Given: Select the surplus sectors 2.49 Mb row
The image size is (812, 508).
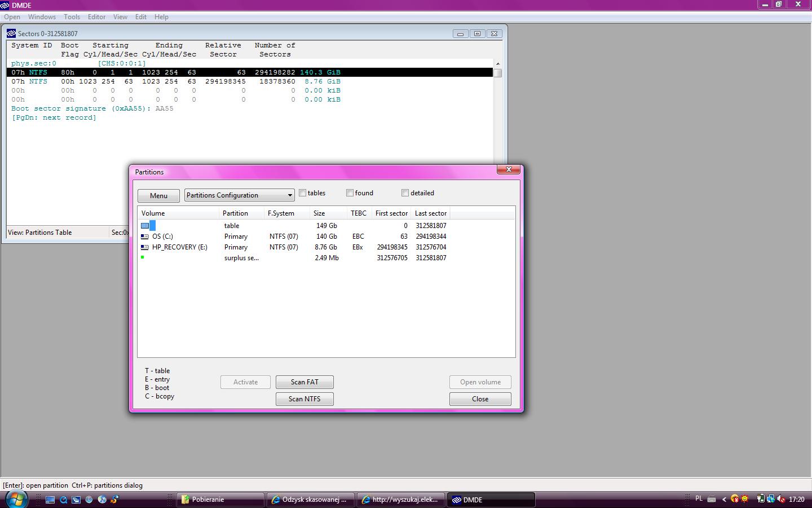Looking at the screenshot, I should 294,258.
